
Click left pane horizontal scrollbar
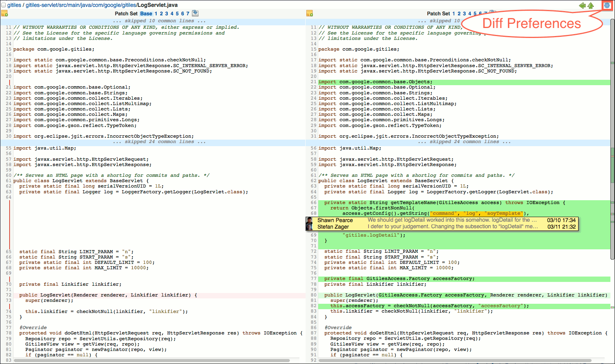(x=152, y=361)
